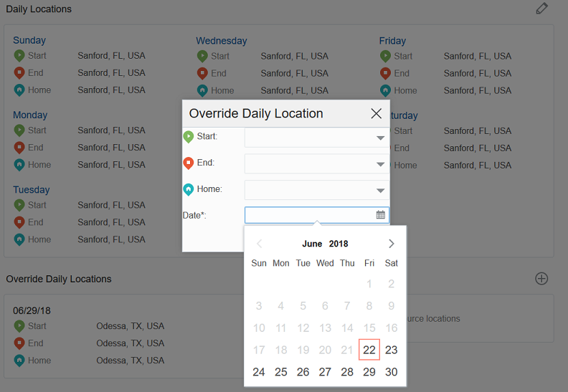Screen dimensions: 568x392
Task: Open the calendar icon in Date field
Action: click(x=381, y=214)
